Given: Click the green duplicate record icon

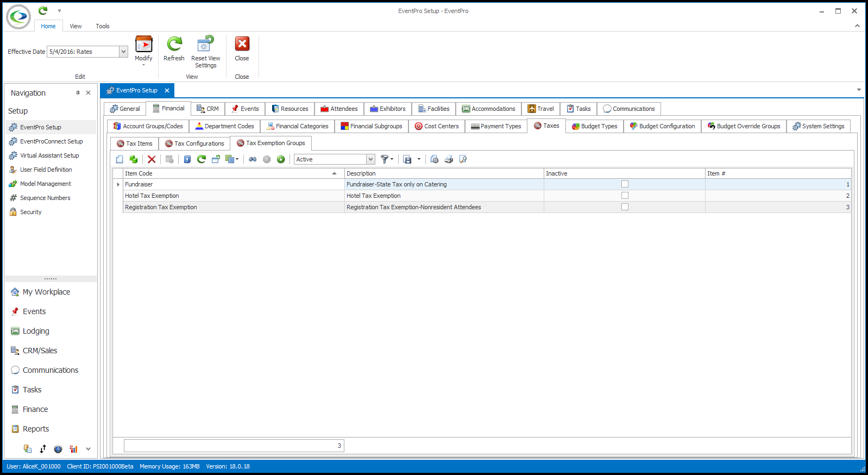Looking at the screenshot, I should coord(134,159).
